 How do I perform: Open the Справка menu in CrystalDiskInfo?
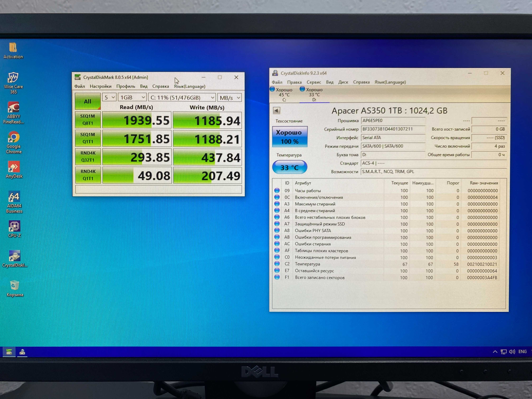click(361, 82)
